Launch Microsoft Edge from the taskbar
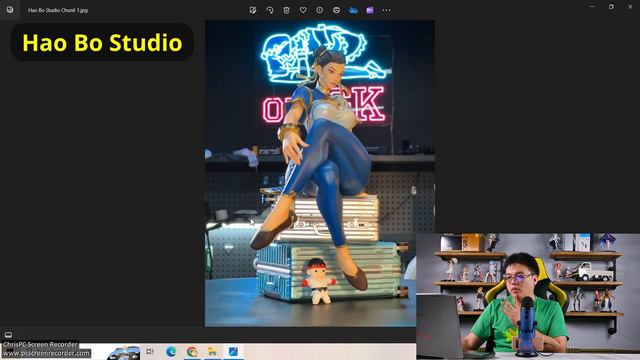640x360 pixels. coord(171,351)
